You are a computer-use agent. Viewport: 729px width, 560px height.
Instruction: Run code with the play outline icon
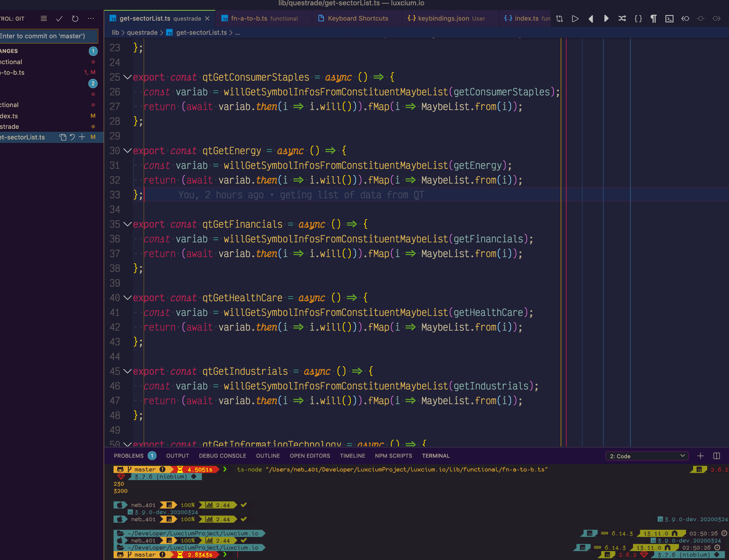[x=575, y=19]
